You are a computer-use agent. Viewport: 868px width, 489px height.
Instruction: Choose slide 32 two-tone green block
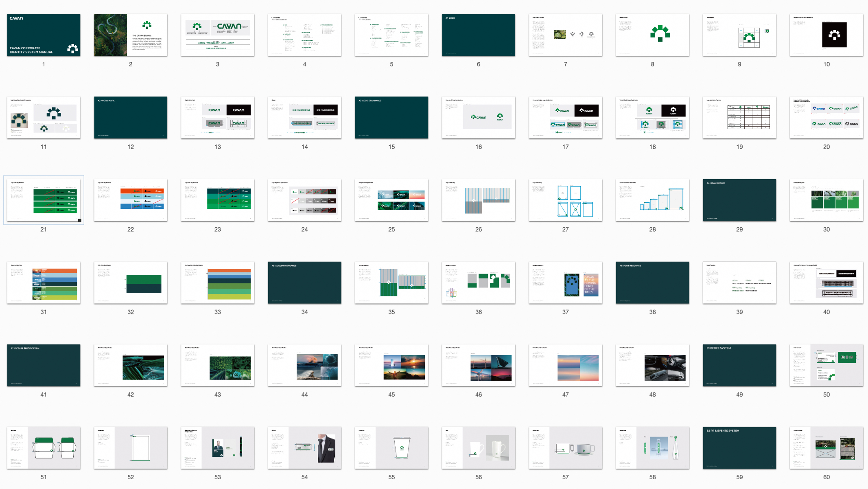pos(131,283)
